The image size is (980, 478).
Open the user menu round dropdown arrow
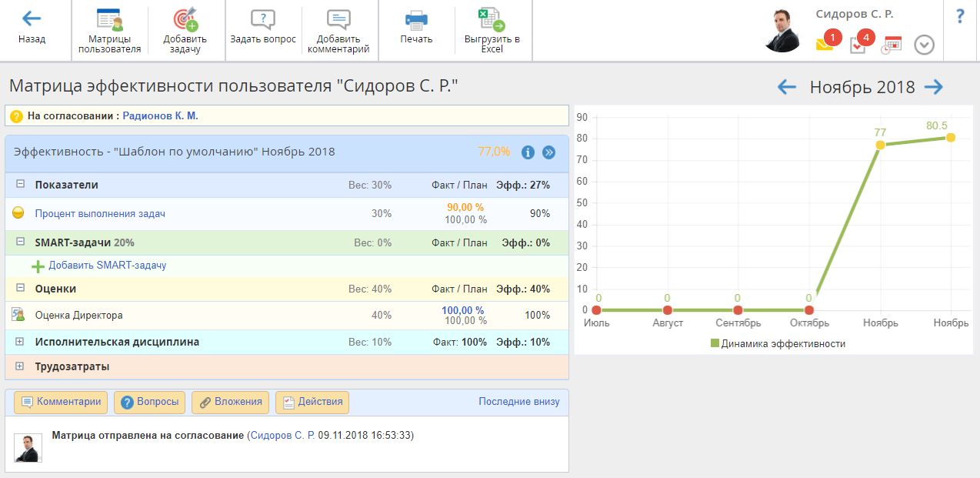[x=924, y=45]
